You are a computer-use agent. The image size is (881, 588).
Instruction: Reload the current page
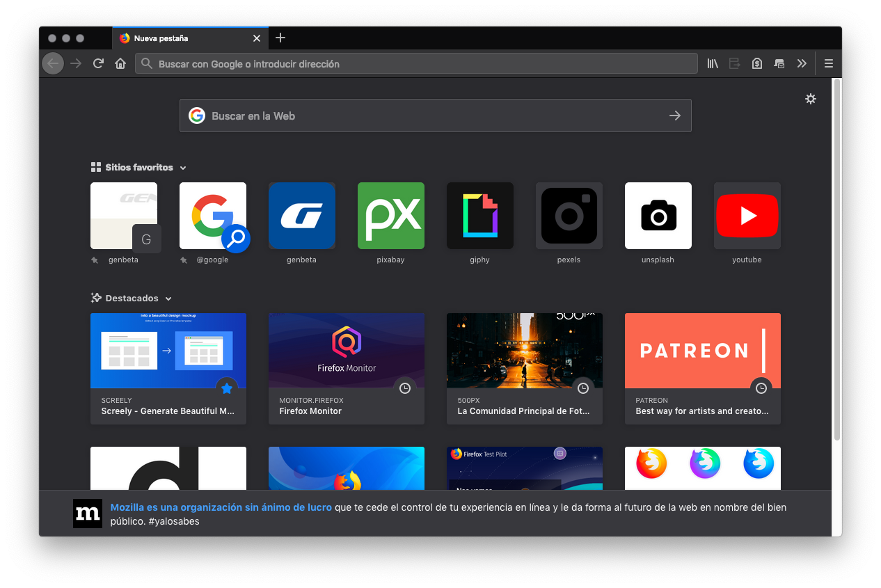98,63
